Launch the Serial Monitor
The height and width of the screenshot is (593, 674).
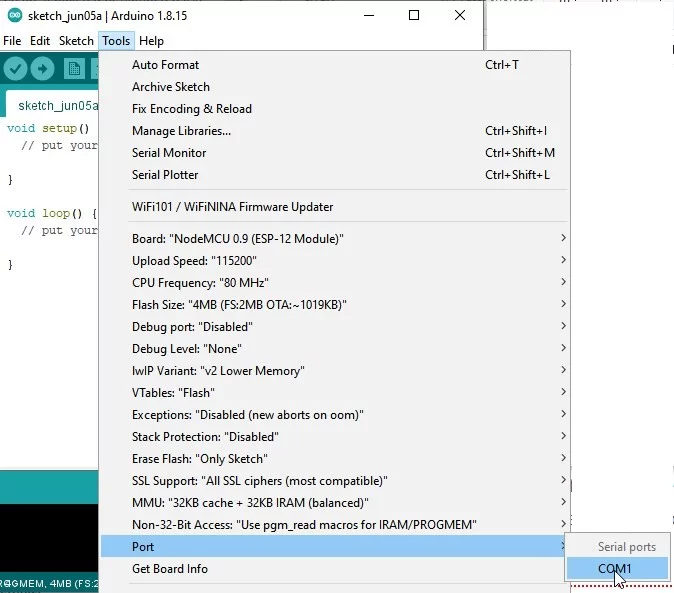[335, 153]
